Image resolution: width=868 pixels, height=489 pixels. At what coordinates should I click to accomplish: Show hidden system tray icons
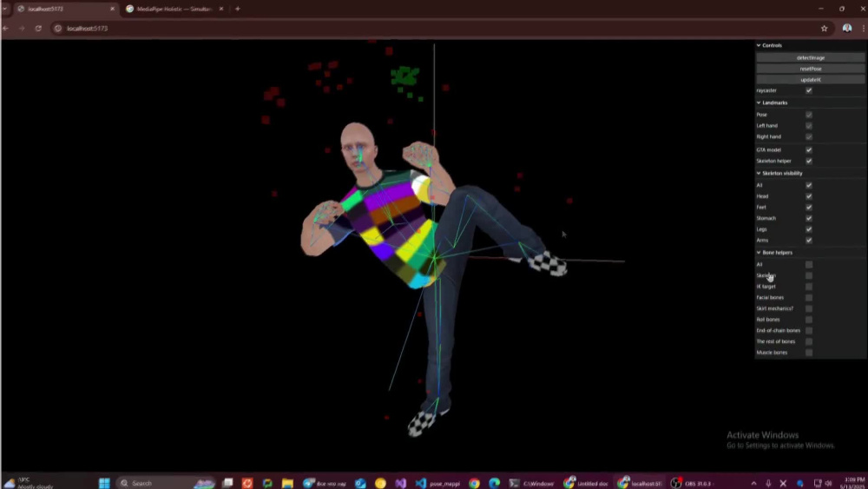click(x=753, y=483)
